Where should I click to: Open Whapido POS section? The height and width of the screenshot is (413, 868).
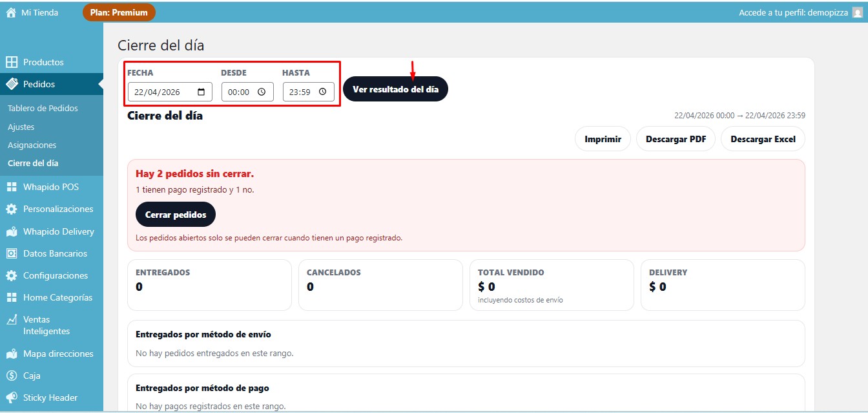click(52, 187)
